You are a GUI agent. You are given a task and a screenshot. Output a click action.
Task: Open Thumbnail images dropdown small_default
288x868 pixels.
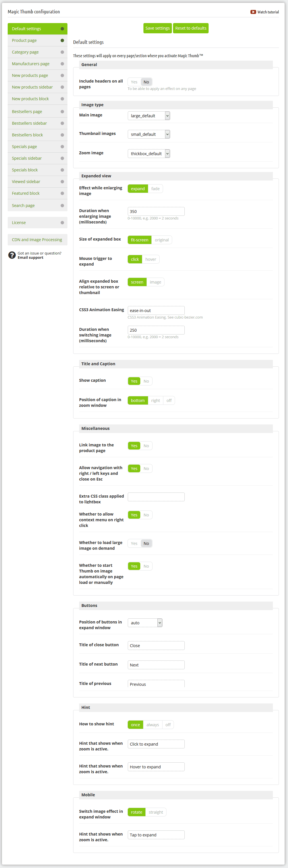(x=149, y=134)
